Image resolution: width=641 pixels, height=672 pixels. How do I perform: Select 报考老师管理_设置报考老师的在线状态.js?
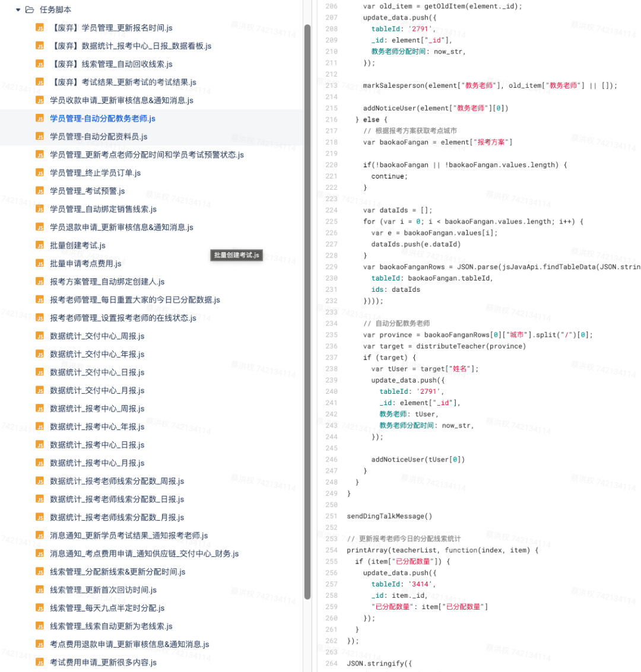(123, 317)
